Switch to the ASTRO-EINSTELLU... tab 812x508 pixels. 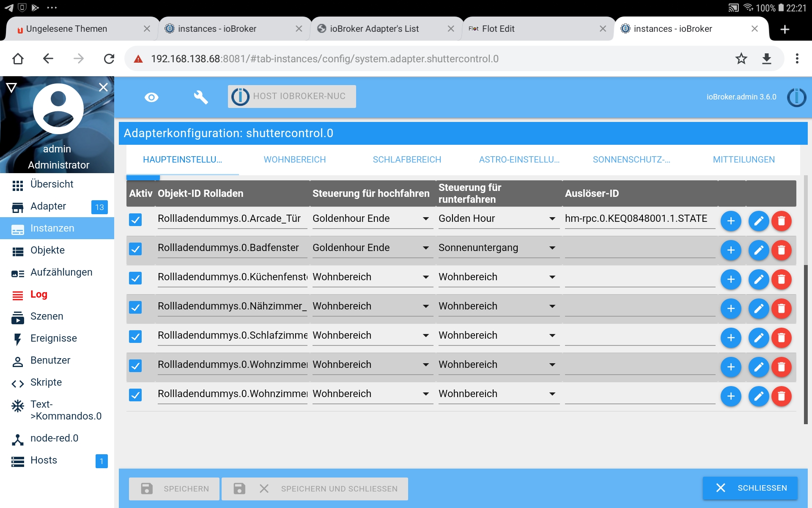click(x=519, y=160)
